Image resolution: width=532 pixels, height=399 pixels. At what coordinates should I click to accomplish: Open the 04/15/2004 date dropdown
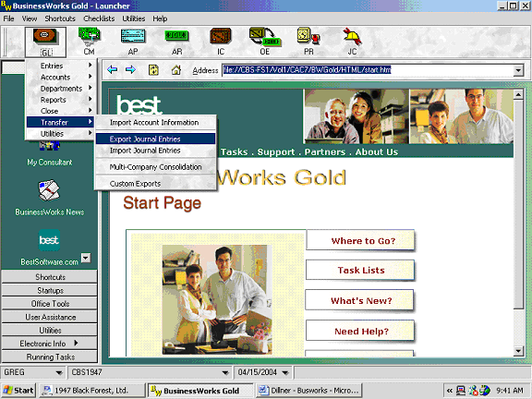(285, 372)
